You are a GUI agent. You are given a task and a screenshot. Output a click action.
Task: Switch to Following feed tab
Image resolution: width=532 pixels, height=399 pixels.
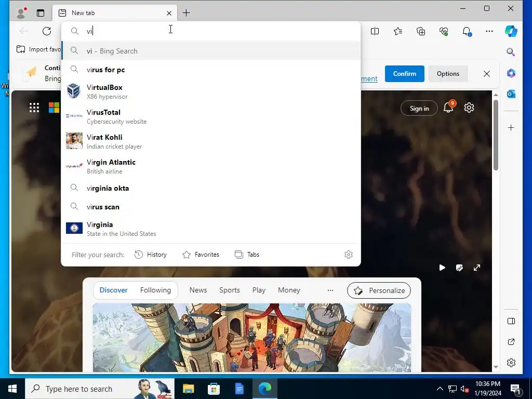pos(155,290)
